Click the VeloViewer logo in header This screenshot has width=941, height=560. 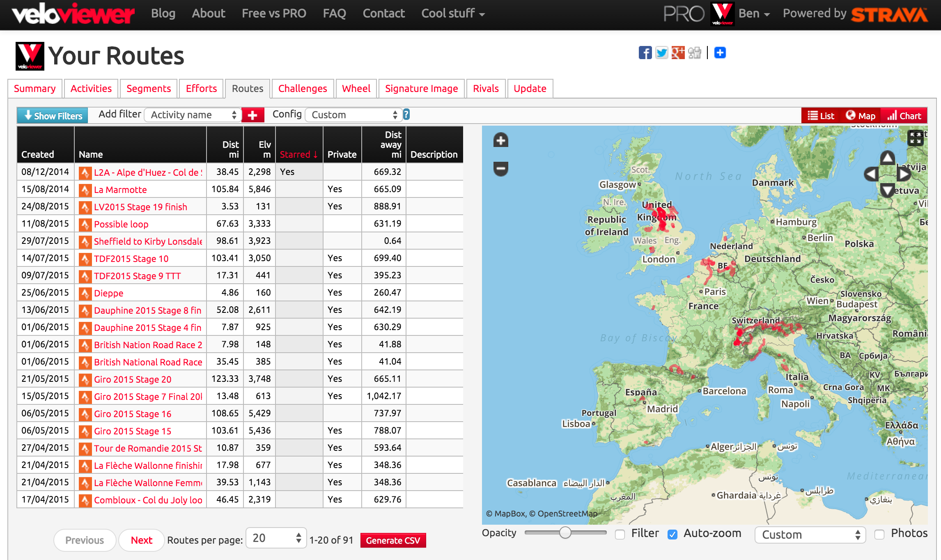point(73,14)
